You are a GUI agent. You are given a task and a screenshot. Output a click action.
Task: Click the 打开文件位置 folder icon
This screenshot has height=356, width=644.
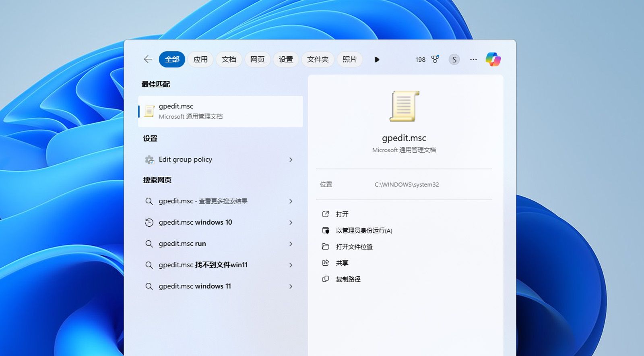tap(326, 246)
